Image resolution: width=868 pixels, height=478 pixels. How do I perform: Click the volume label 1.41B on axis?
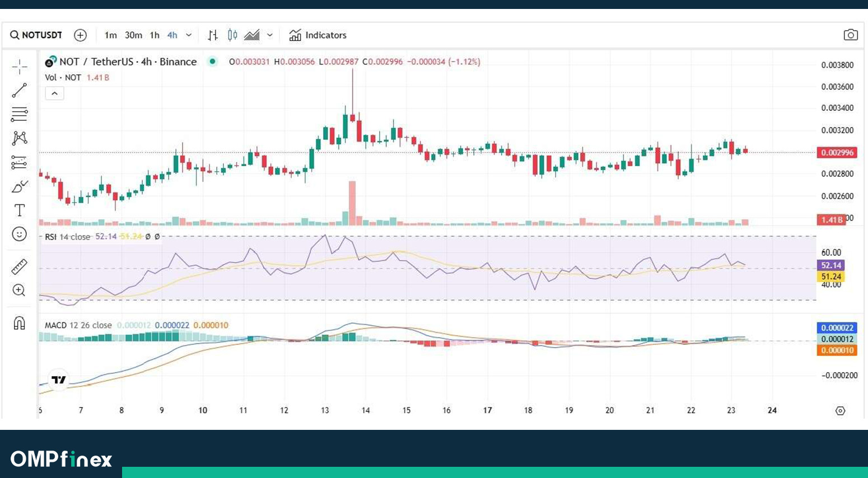point(831,219)
